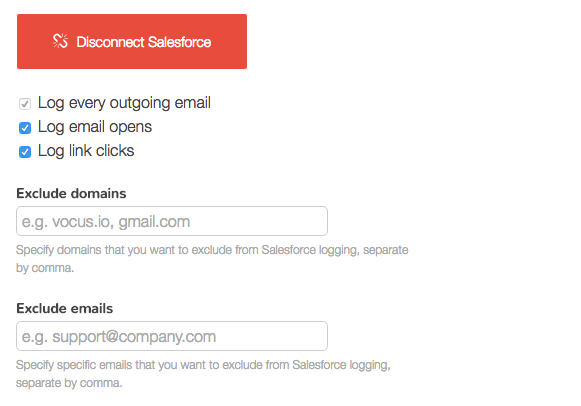
Task: Click the "e.g. support@company.com" placeholder text
Action: (x=119, y=337)
